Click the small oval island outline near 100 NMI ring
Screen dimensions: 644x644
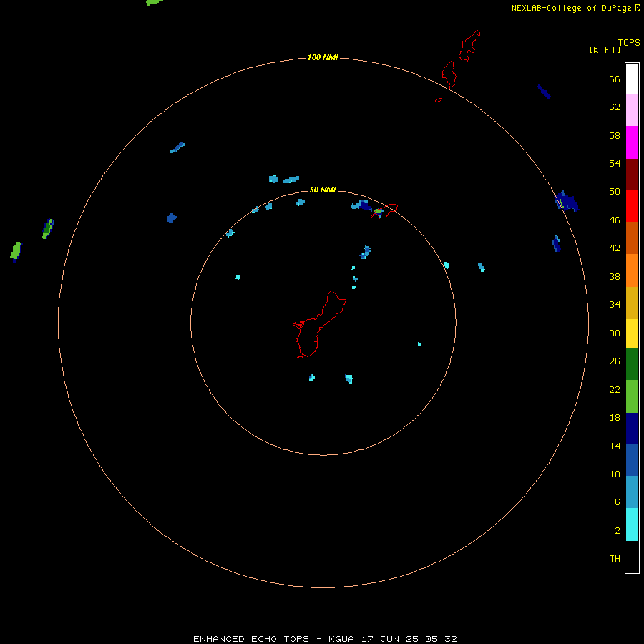click(x=439, y=99)
